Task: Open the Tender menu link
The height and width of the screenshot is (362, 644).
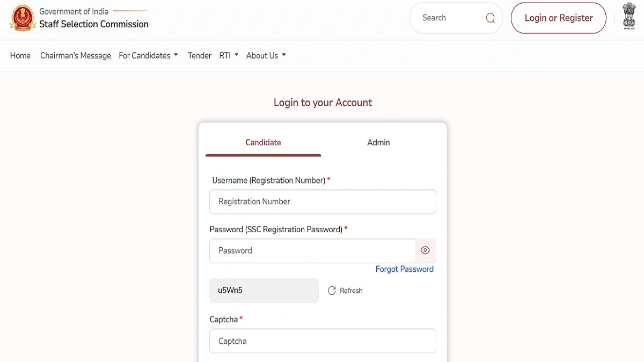Action: click(200, 55)
